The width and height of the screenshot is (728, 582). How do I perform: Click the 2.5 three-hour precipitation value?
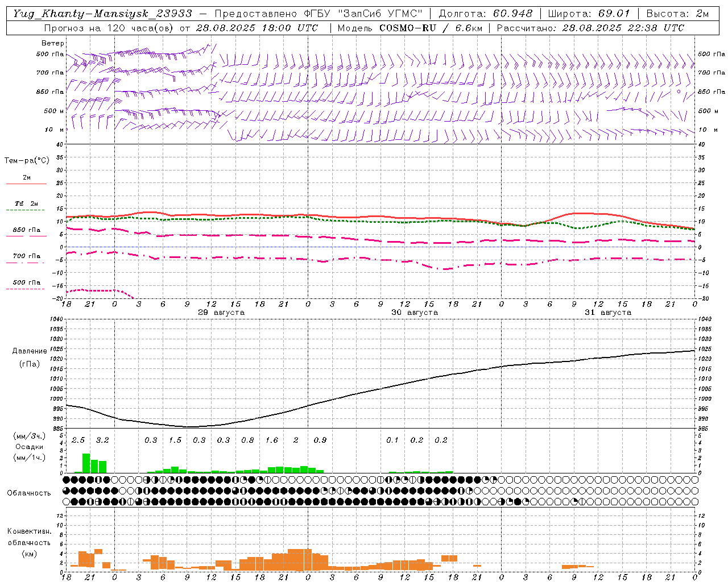click(x=78, y=440)
